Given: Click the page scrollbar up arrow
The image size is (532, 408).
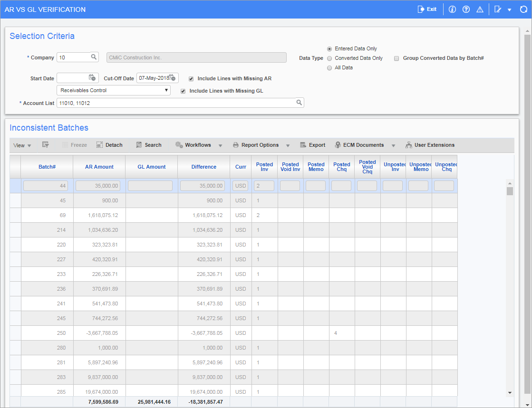Looking at the screenshot, I should tap(527, 31).
